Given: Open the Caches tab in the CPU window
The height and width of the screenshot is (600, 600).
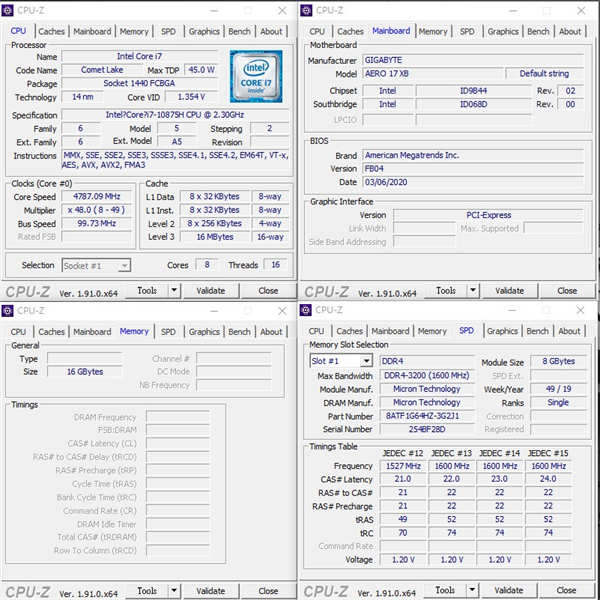Looking at the screenshot, I should tap(51, 31).
